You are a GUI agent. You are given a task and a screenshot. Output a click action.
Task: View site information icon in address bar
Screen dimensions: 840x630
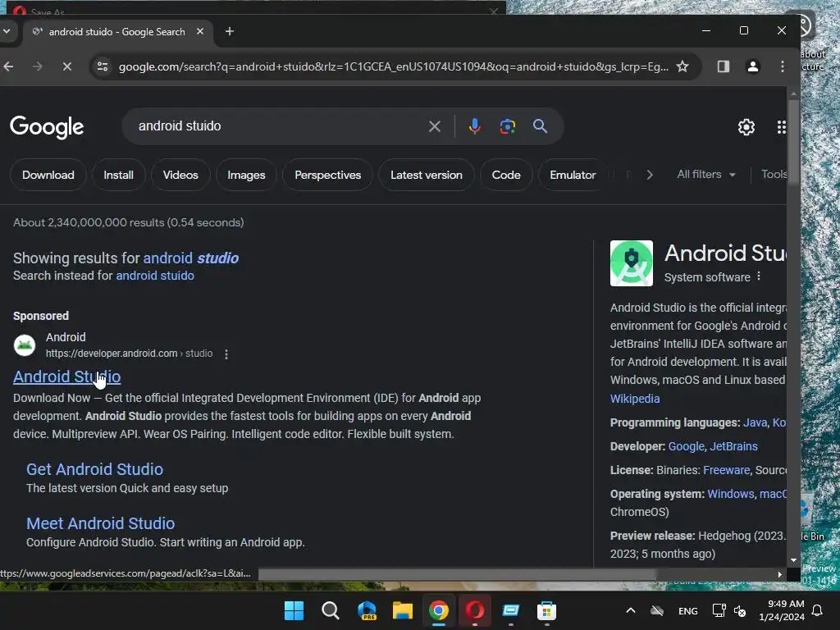[103, 66]
